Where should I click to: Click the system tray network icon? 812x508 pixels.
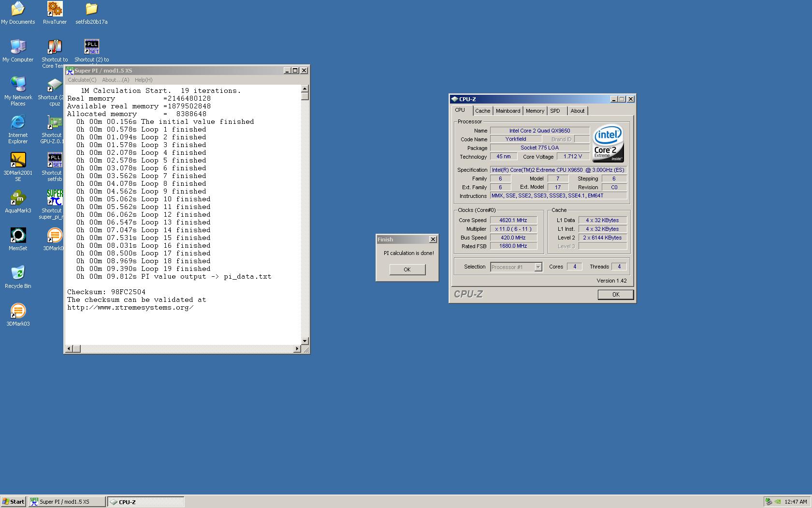[768, 502]
